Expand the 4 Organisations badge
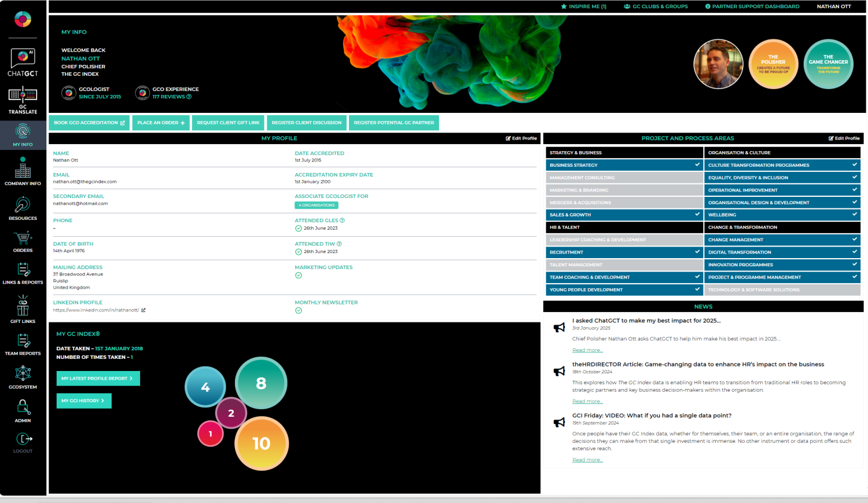Screen dimensions: 868x503 [317, 205]
